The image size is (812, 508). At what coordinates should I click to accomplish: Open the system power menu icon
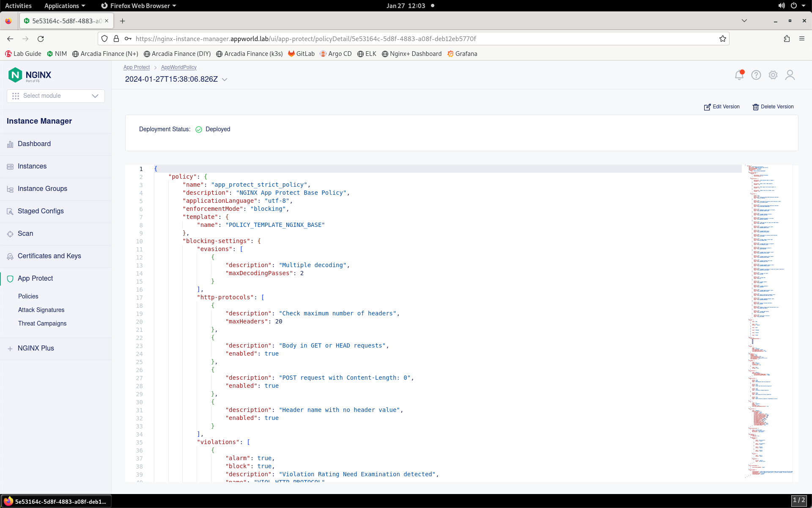click(x=794, y=6)
